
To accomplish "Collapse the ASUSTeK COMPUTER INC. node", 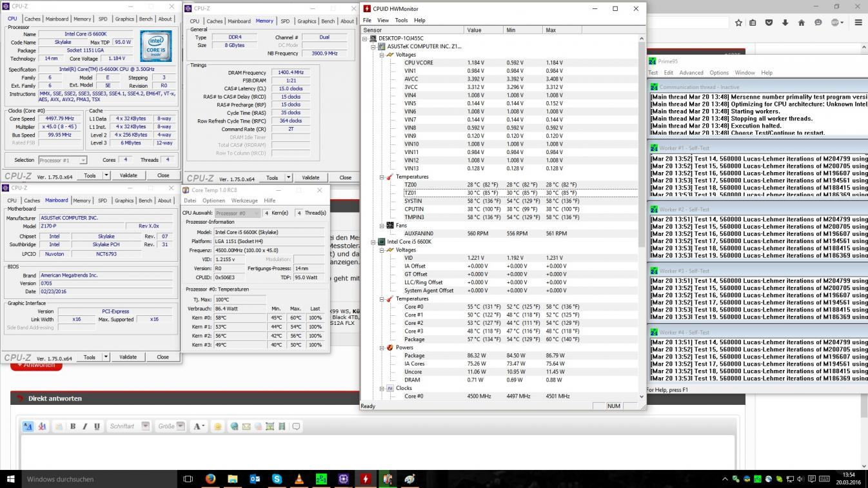I will pos(373,46).
